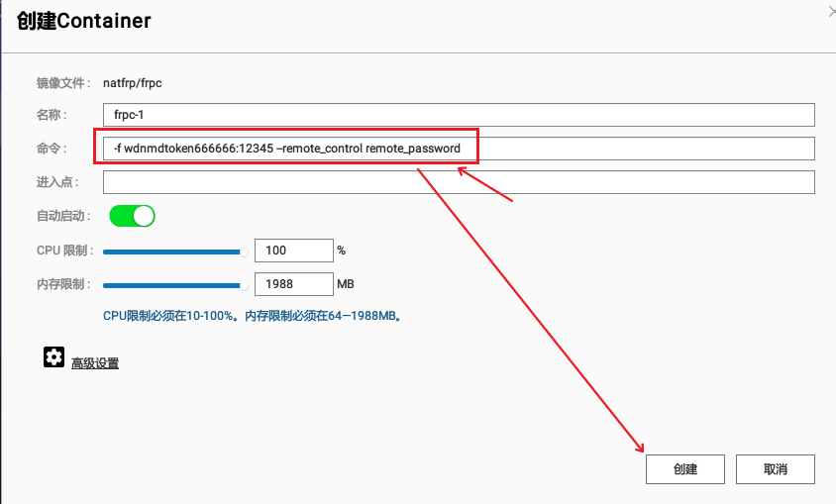Click the 创建Container dialog title
This screenshot has height=504, width=836.
[x=84, y=20]
